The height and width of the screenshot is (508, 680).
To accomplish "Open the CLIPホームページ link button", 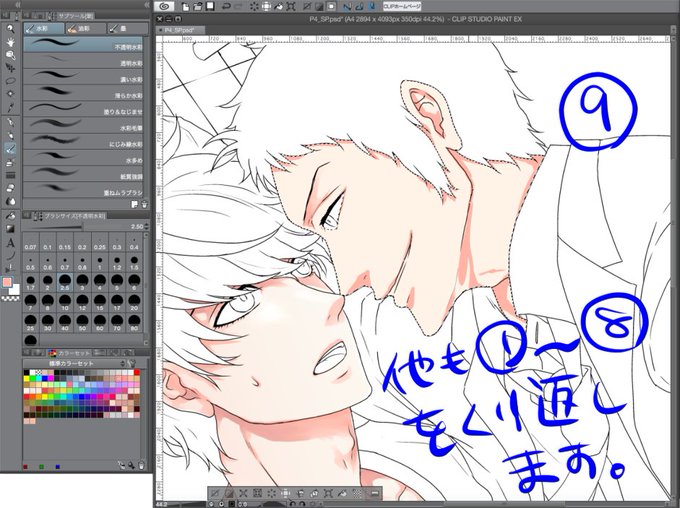I will 402,7.
